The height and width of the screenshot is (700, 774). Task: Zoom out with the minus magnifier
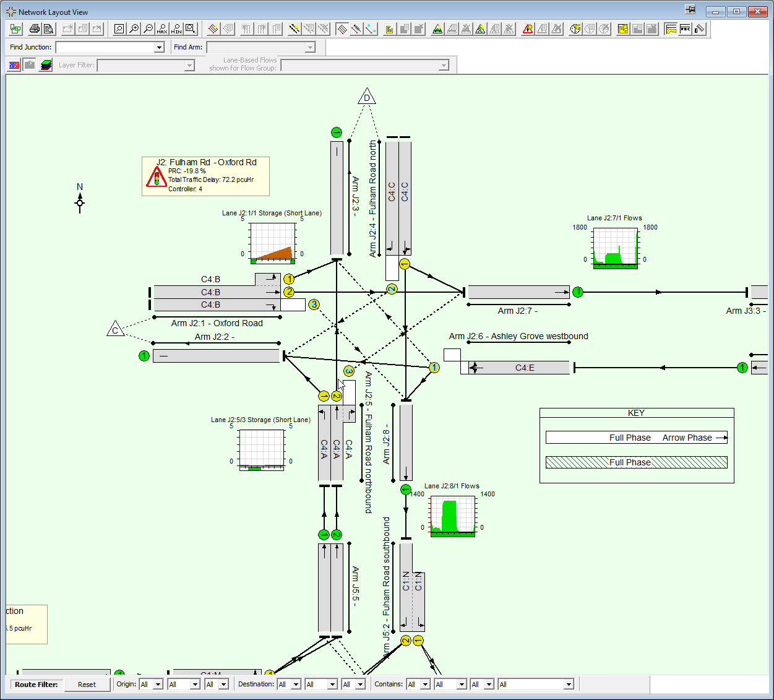[148, 28]
